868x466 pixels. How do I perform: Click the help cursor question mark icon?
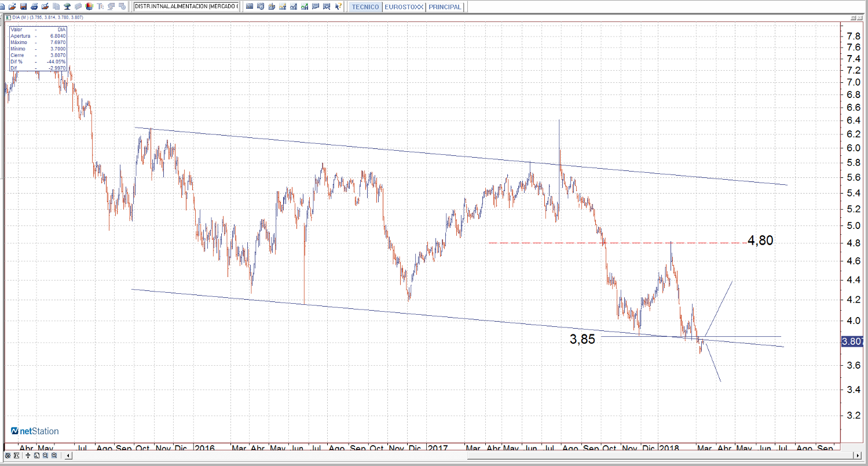[338, 7]
